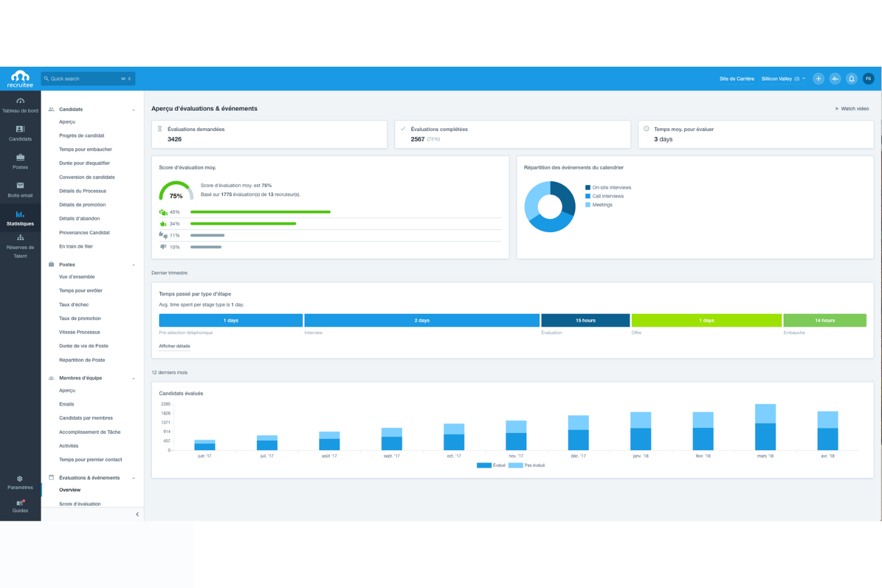Open Boîte email from sidebar
Viewport: 882px width, 588px height.
(x=20, y=189)
